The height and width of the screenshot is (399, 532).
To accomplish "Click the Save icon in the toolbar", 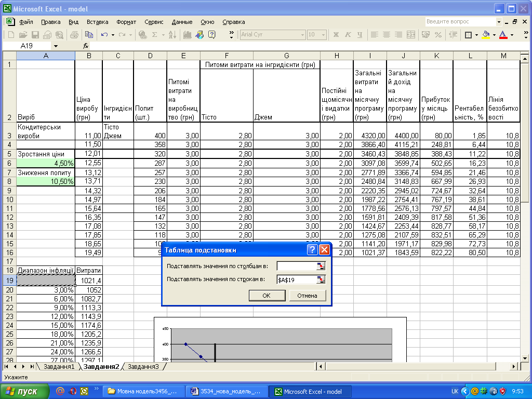I will point(35,35).
